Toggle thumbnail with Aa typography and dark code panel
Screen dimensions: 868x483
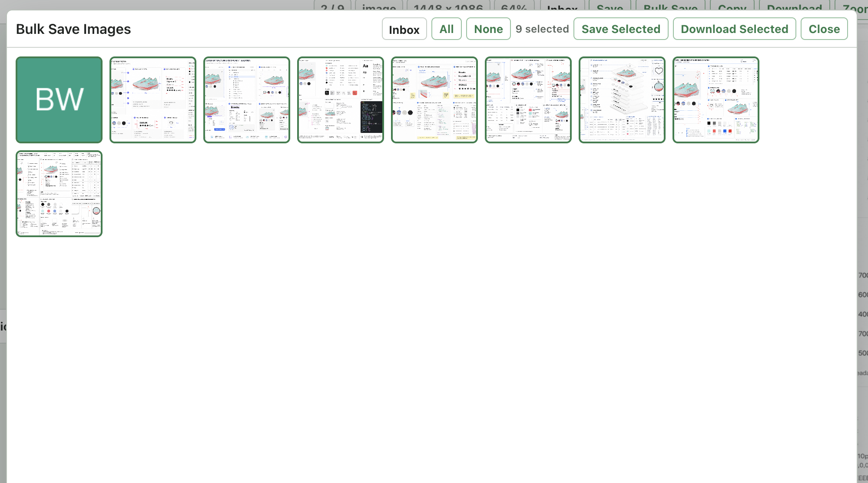tap(341, 100)
